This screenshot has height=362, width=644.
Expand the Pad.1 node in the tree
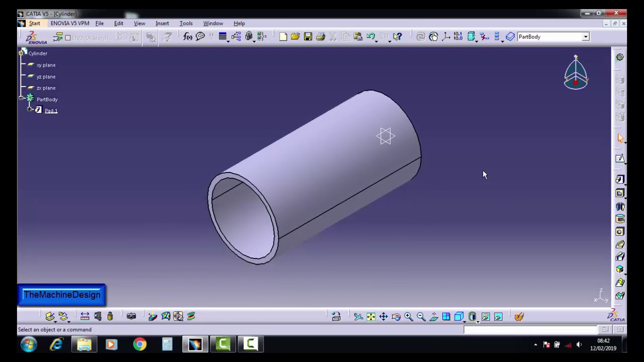pos(30,109)
